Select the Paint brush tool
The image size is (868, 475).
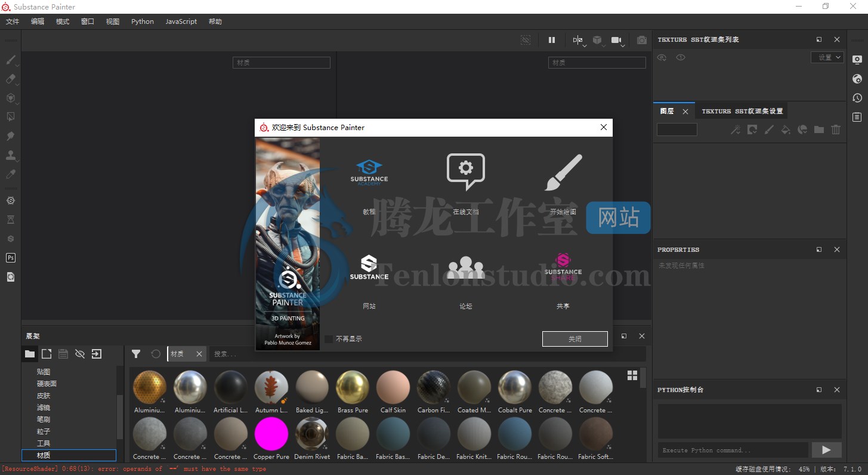[x=11, y=60]
